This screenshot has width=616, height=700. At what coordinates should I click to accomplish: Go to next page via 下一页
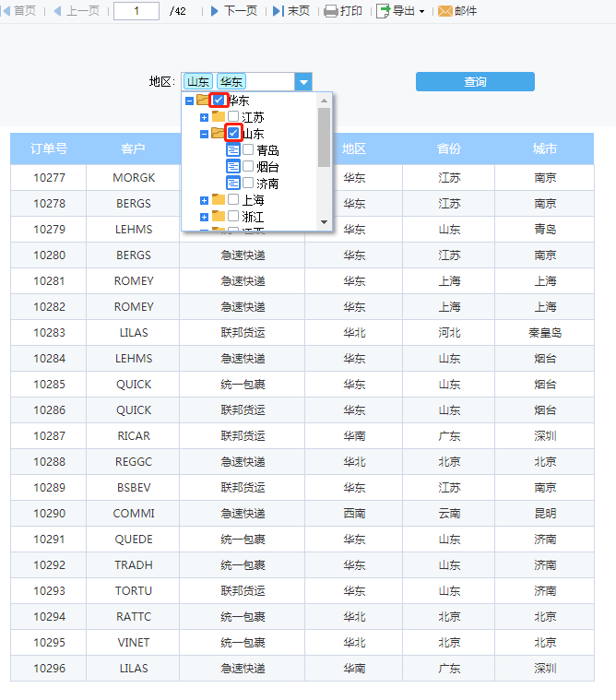pos(234,11)
